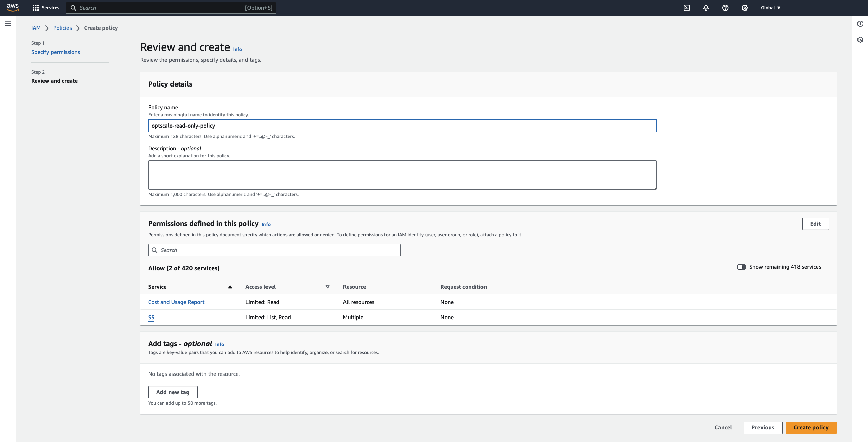
Task: Focus the top AWS search bar
Action: point(171,8)
